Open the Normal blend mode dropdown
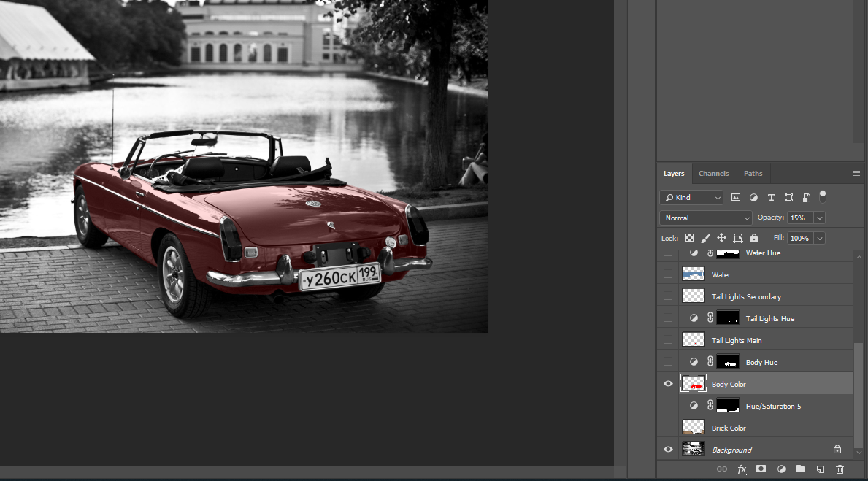Image resolution: width=868 pixels, height=481 pixels. [705, 218]
